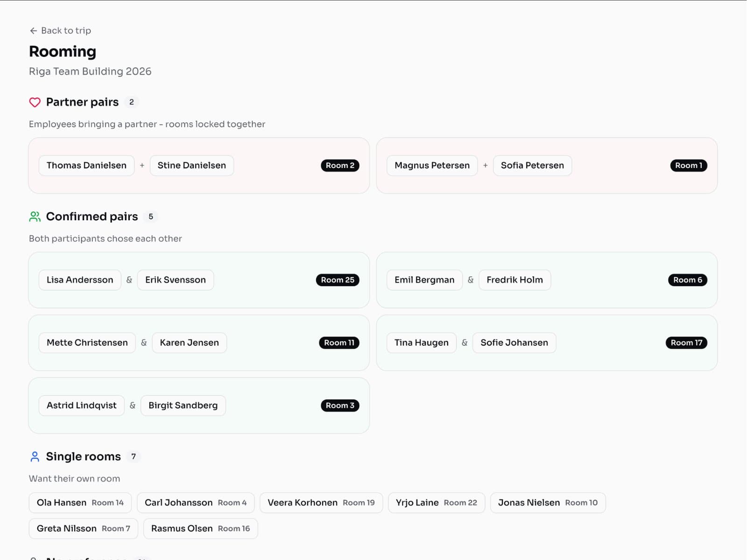This screenshot has height=560, width=747.
Task: Click the Room 17 badge for Tina Haugen's pair
Action: tap(686, 343)
